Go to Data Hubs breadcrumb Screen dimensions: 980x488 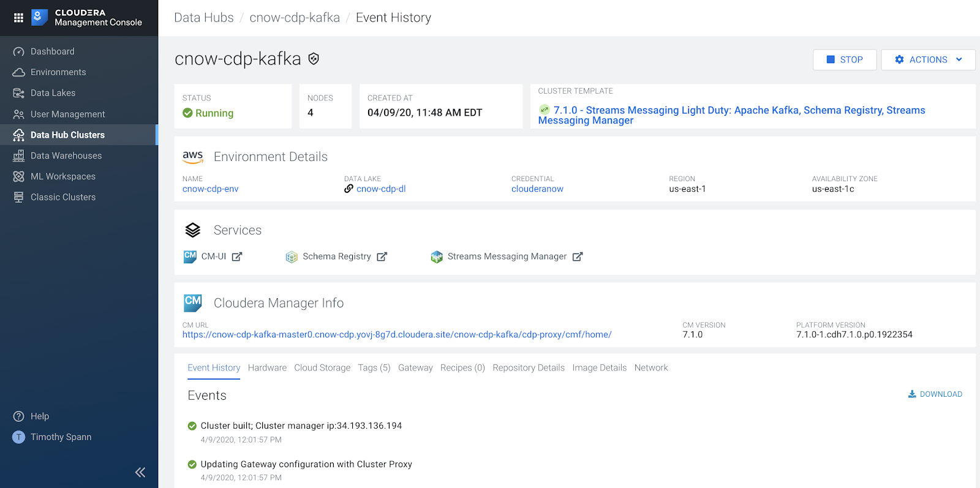[x=204, y=18]
